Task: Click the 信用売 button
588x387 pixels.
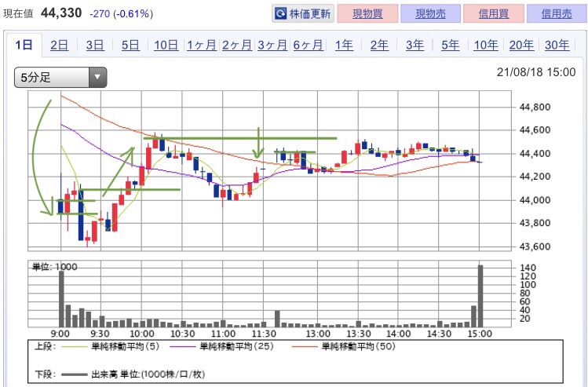Action: (x=557, y=14)
